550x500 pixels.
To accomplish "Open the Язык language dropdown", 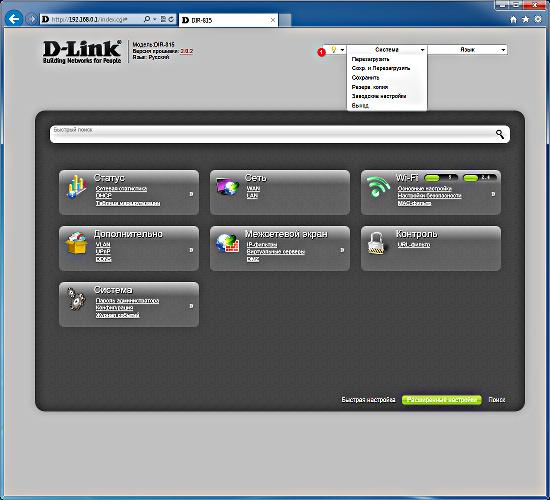I will pos(467,50).
